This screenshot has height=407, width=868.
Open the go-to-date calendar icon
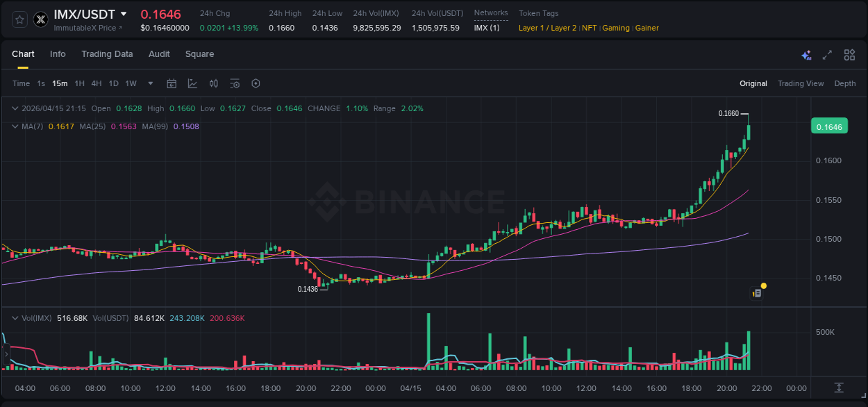tap(172, 83)
